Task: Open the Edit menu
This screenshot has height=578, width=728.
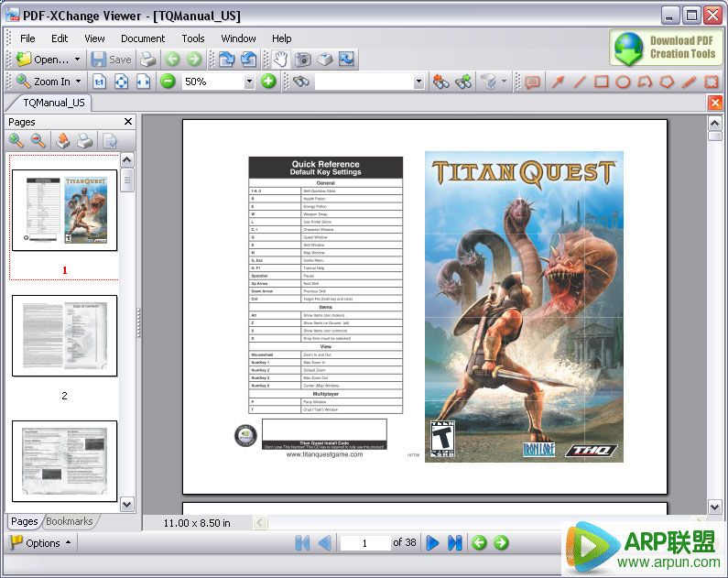Action: 60,38
